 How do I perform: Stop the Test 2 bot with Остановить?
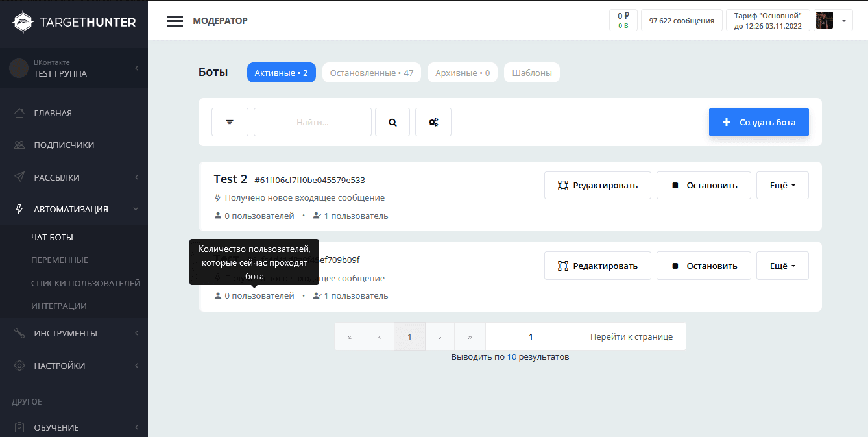click(703, 185)
